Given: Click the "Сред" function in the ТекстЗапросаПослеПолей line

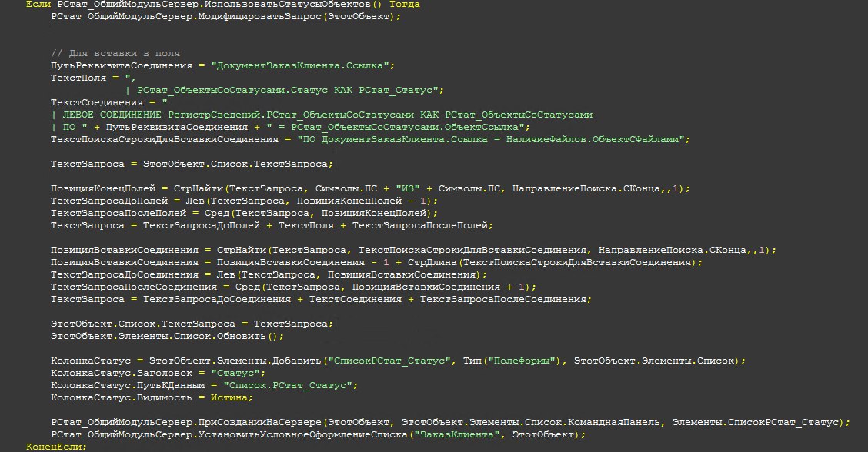Looking at the screenshot, I should [x=216, y=213].
